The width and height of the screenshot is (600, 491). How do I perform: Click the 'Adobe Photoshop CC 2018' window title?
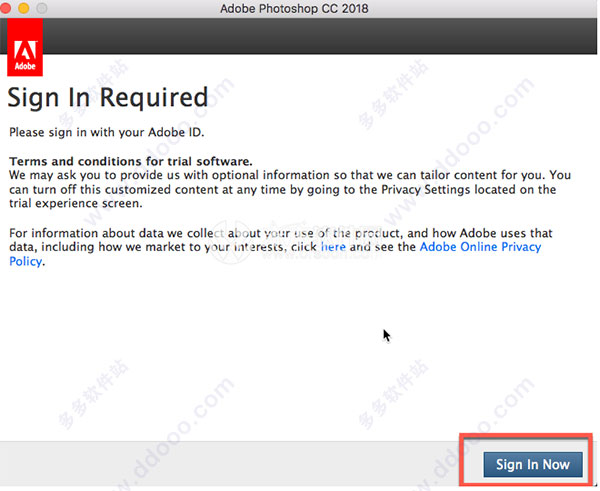tap(294, 8)
